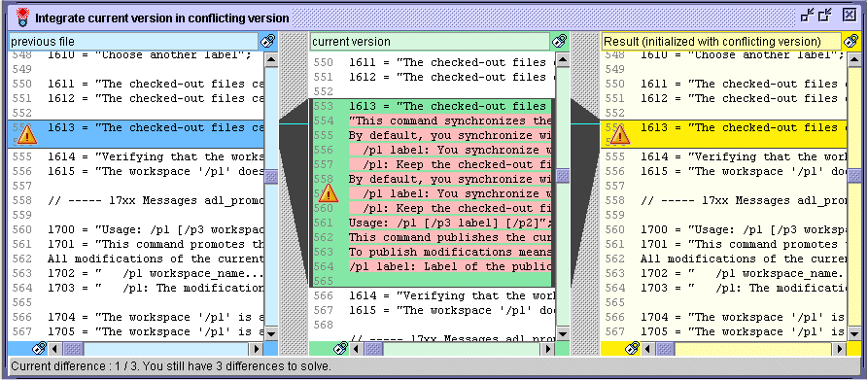The width and height of the screenshot is (868, 380).
Task: Click the previous file vertical scrollbar thumb
Action: [270, 176]
